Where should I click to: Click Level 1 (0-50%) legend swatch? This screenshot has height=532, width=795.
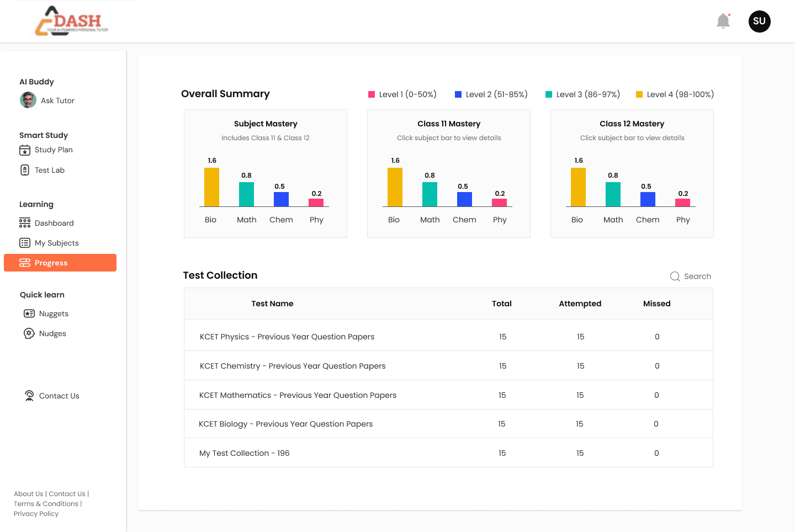coord(372,94)
